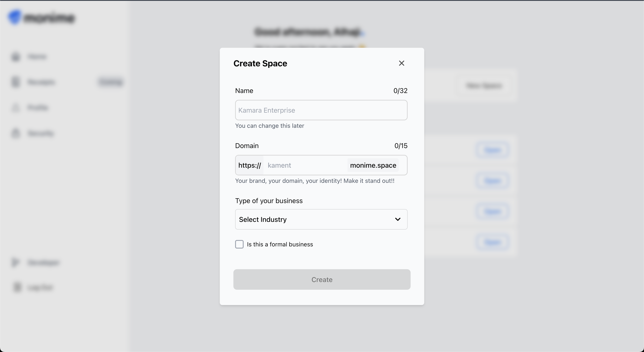
Task: Open the Select Industry dropdown
Action: click(321, 219)
